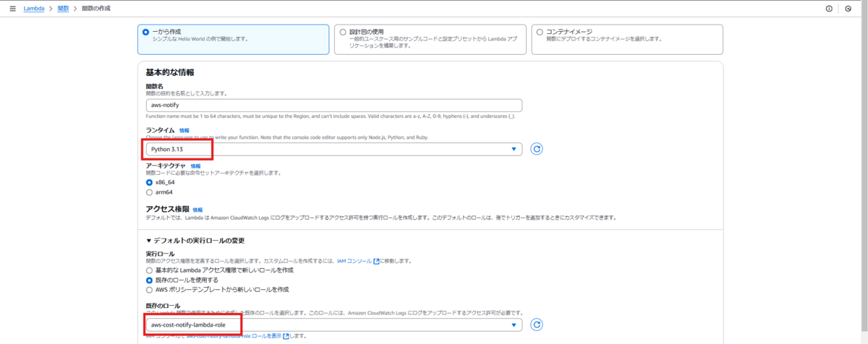Choose arm64 architecture
The height and width of the screenshot is (344, 868).
click(150, 192)
